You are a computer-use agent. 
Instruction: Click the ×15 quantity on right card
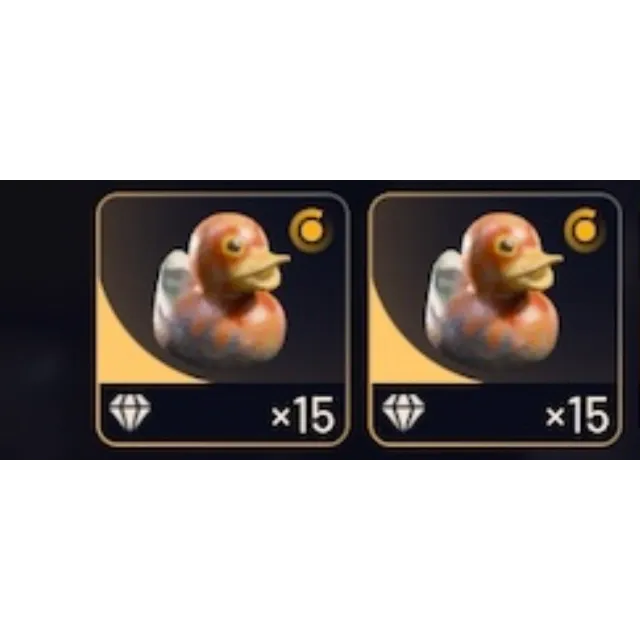577,415
